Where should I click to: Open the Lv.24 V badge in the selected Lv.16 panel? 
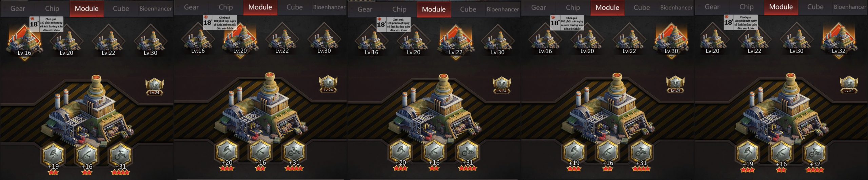tap(155, 87)
